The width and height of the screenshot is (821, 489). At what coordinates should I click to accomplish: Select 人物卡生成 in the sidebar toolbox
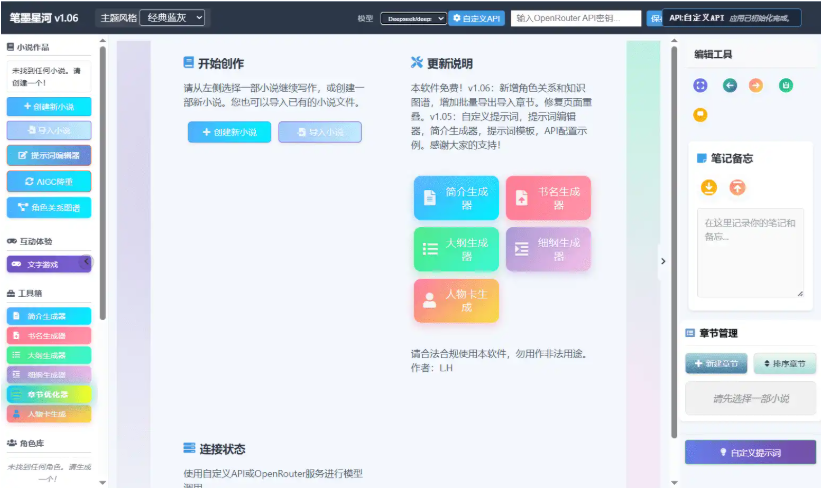coord(49,414)
